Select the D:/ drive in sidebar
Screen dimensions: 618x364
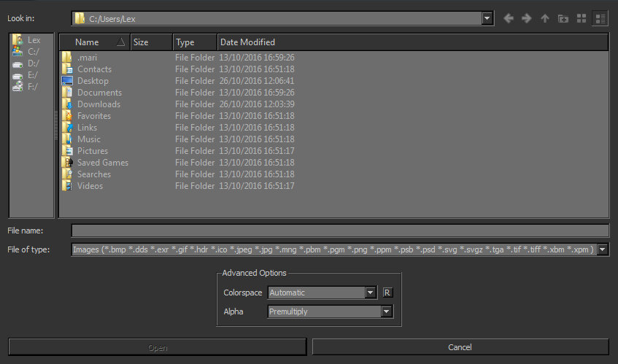pos(33,63)
